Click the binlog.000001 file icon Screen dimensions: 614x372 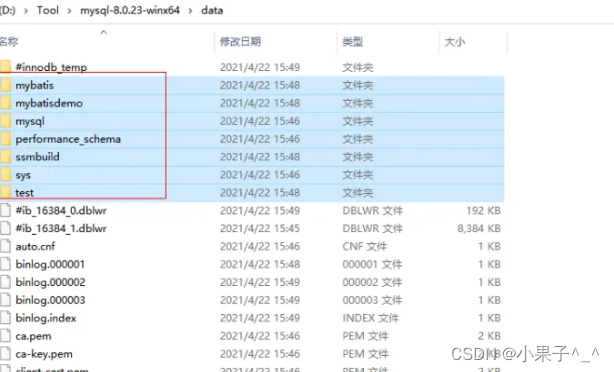[5, 264]
